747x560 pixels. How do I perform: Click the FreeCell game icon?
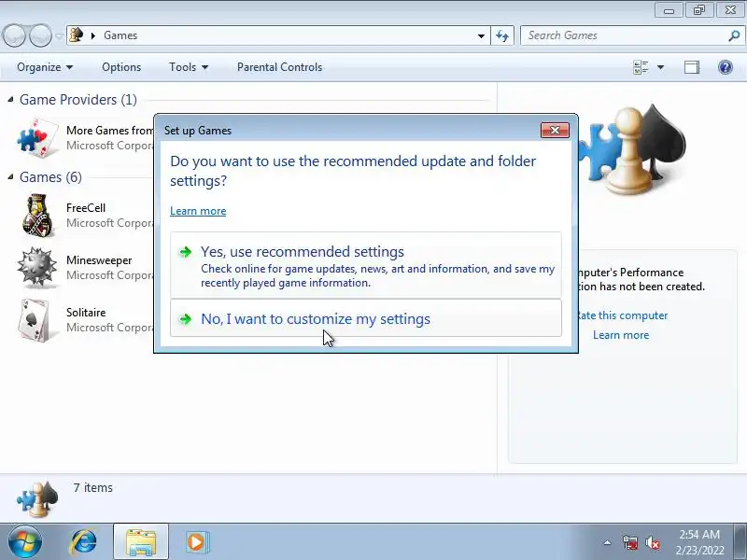37,216
